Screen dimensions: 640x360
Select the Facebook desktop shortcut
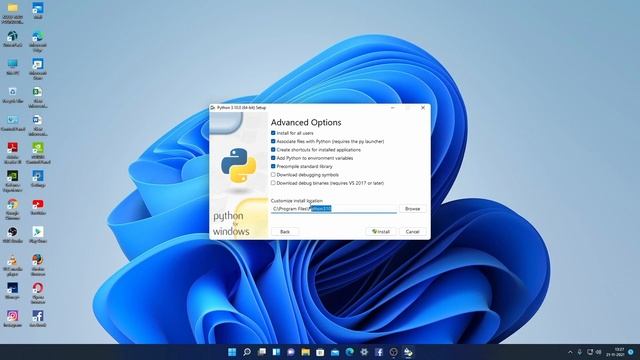pos(38,319)
